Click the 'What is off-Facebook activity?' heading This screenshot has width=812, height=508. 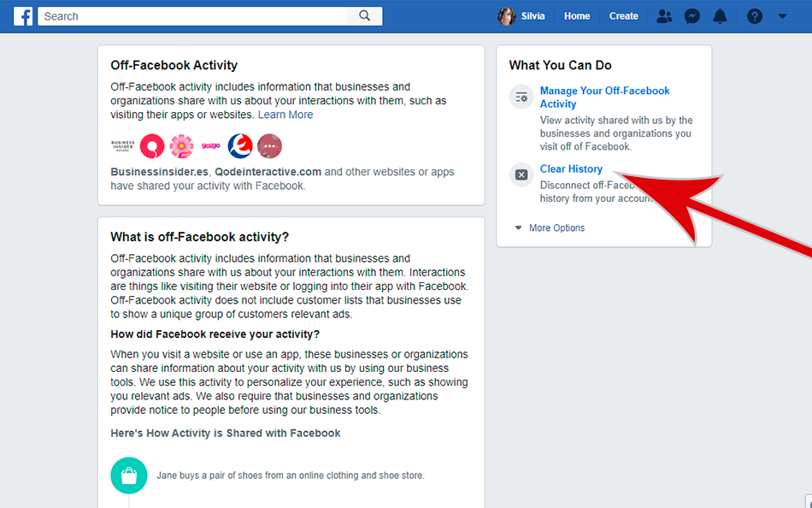[x=200, y=237]
